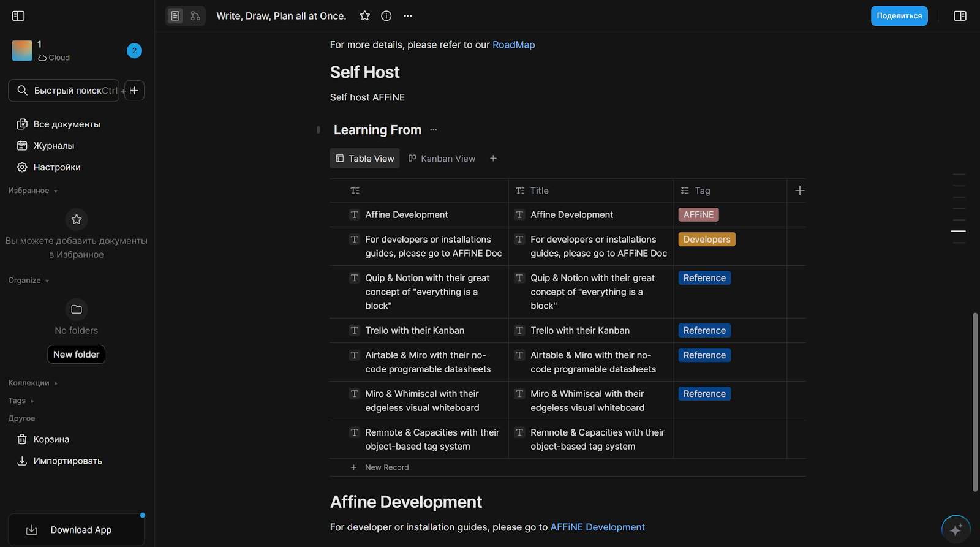Image resolution: width=980 pixels, height=547 pixels.
Task: Click the New folder button
Action: click(77, 355)
